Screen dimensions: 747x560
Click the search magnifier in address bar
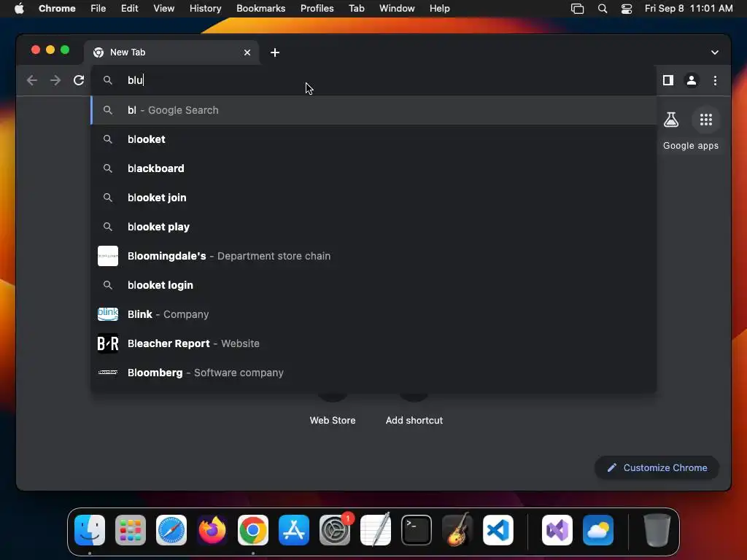tap(108, 80)
